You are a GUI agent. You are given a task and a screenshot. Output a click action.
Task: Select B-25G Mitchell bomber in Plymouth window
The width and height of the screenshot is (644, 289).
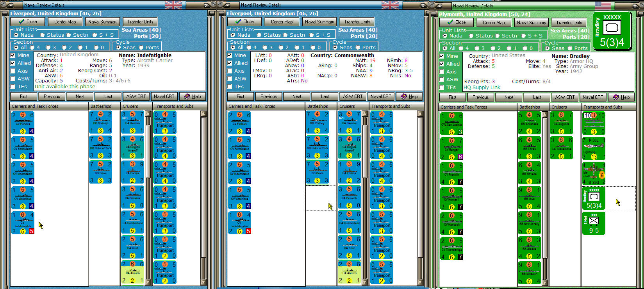click(x=594, y=173)
